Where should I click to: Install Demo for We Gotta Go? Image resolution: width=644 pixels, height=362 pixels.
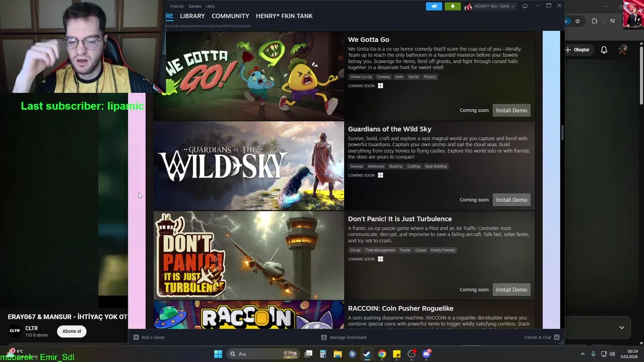click(511, 110)
